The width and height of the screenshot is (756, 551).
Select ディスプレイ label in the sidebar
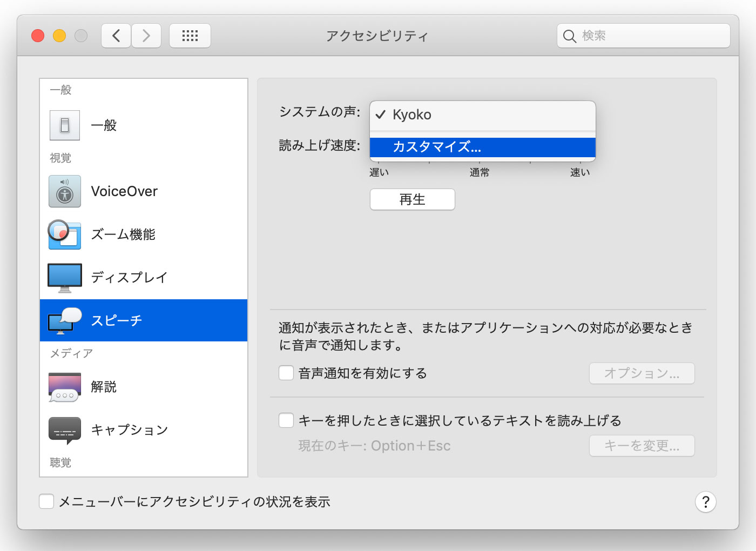point(129,278)
